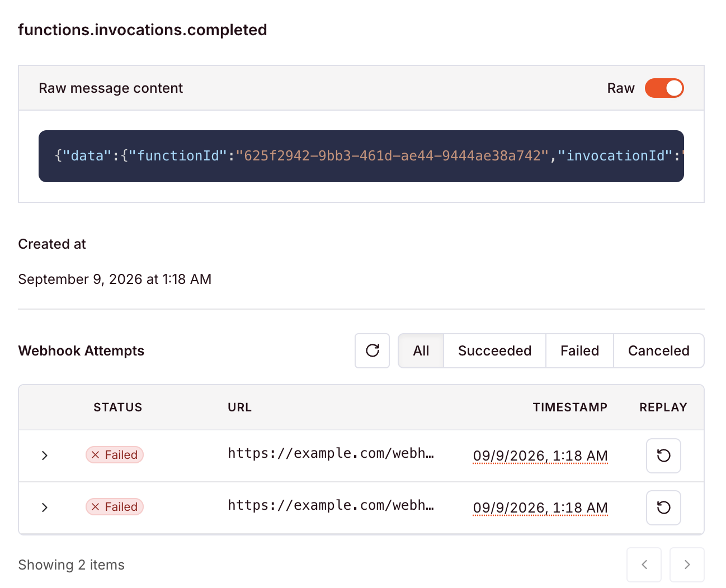Click the TIMESTAMP column header
Screen dimensions: 726x588
tap(570, 407)
